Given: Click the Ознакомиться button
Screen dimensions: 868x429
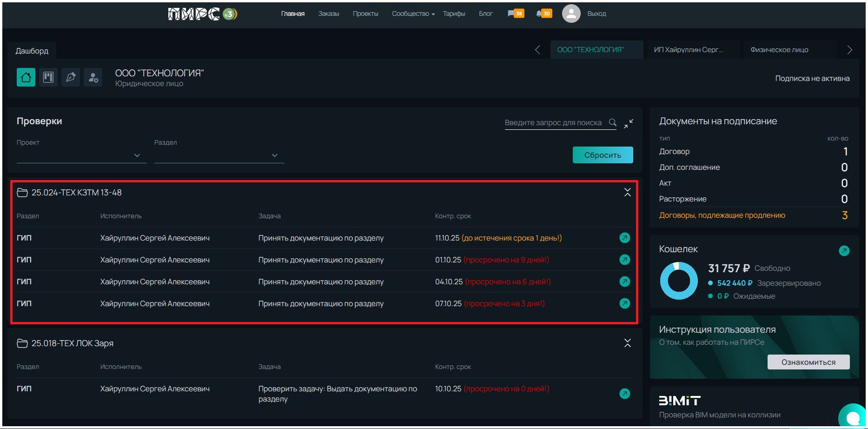Looking at the screenshot, I should pyautogui.click(x=808, y=362).
